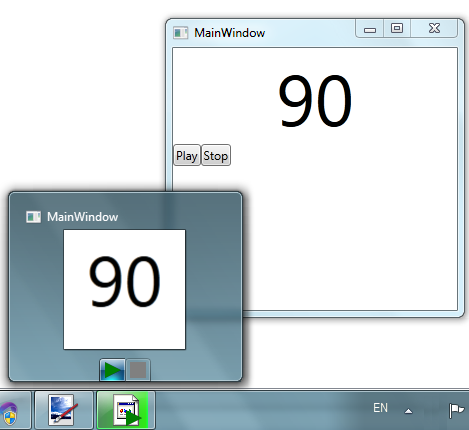This screenshot has width=469, height=430.
Task: Click the shield icon at the taskbar's left edge
Action: pyautogui.click(x=10, y=413)
